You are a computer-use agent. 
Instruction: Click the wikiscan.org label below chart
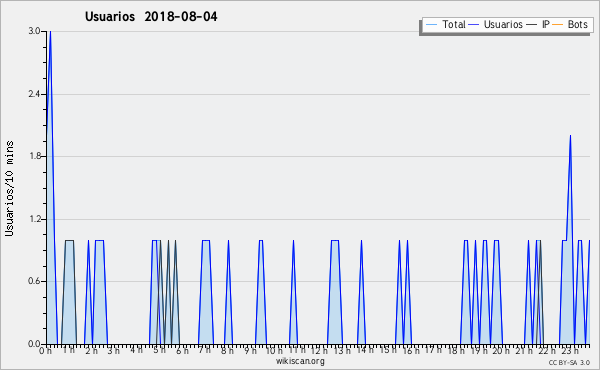click(300, 361)
